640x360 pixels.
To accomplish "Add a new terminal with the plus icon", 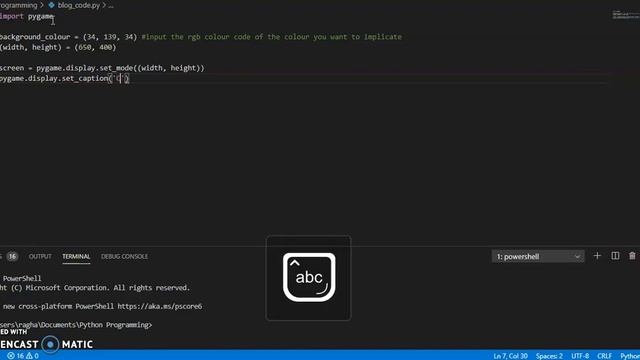I will [597, 256].
